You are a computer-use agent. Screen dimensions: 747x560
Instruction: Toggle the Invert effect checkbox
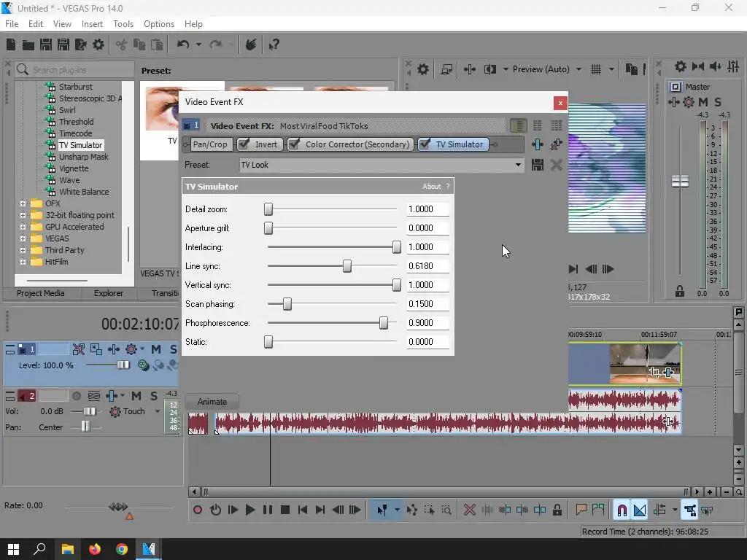(244, 144)
